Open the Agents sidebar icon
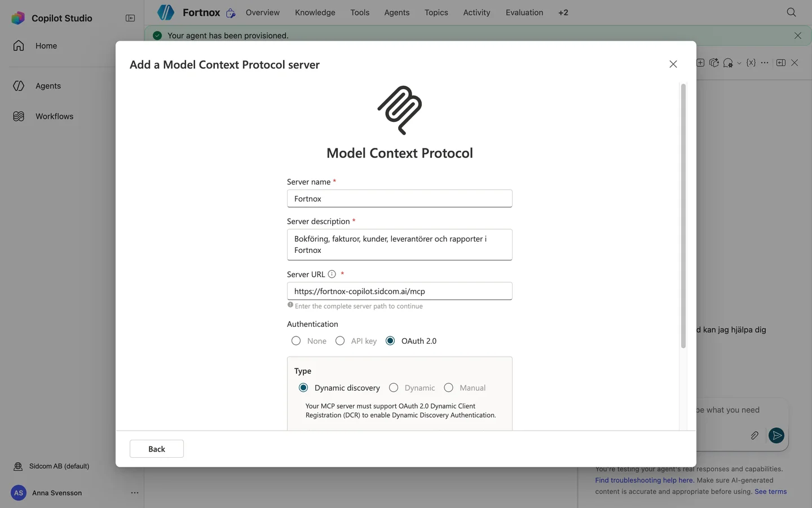812x508 pixels. [19, 86]
